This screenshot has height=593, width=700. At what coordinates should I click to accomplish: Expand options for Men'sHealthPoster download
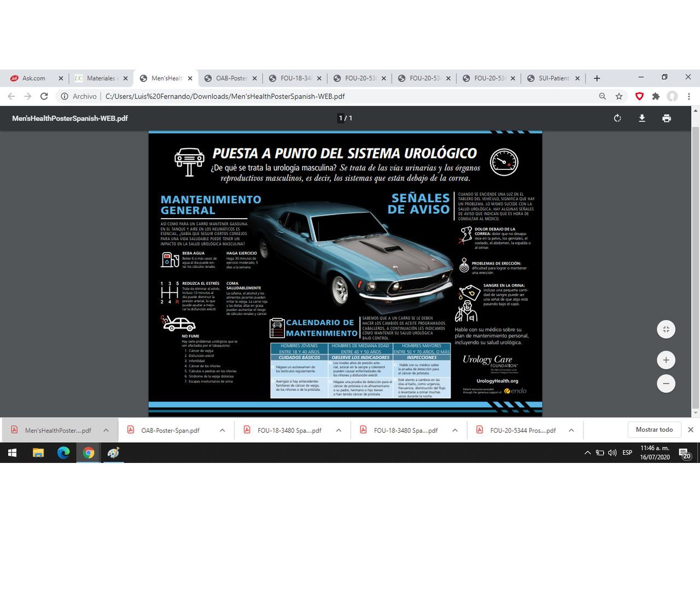click(106, 430)
